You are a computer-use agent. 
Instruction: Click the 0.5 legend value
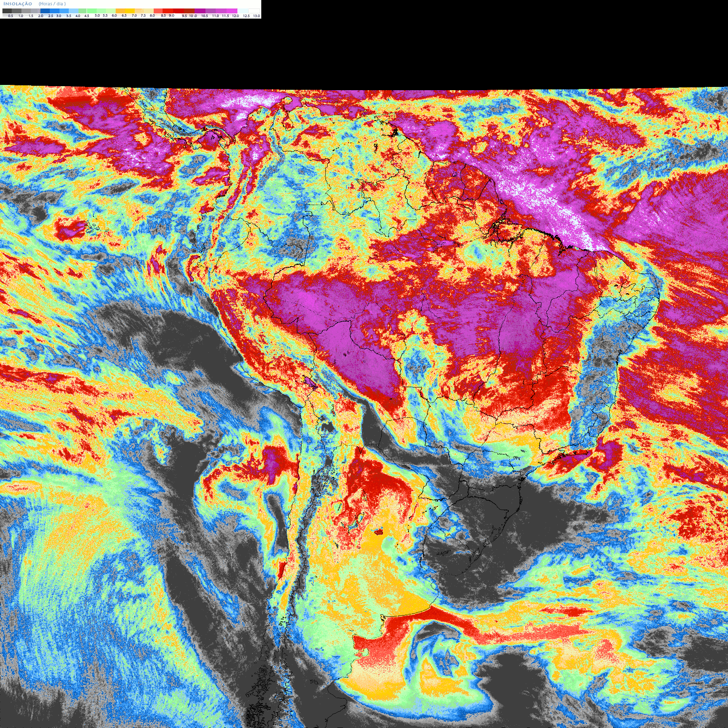coord(11,16)
